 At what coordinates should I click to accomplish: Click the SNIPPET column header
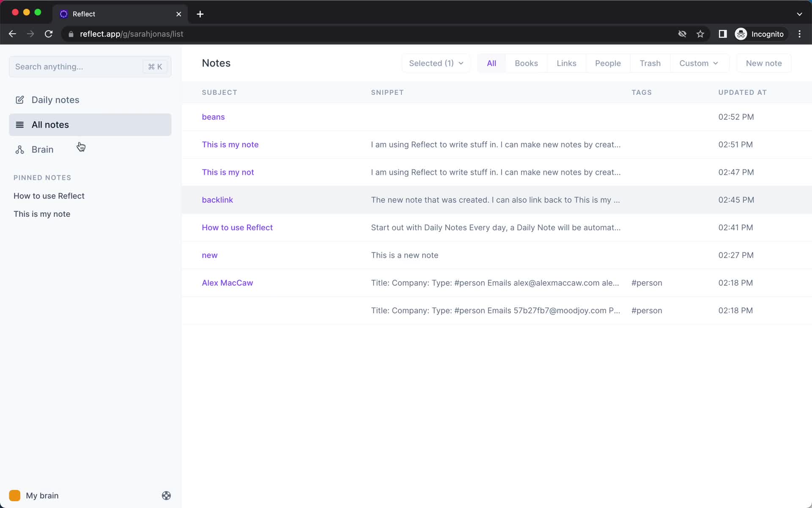tap(387, 92)
